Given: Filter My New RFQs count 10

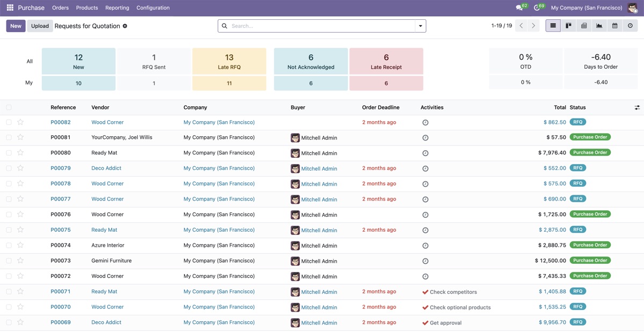Looking at the screenshot, I should (x=78, y=83).
